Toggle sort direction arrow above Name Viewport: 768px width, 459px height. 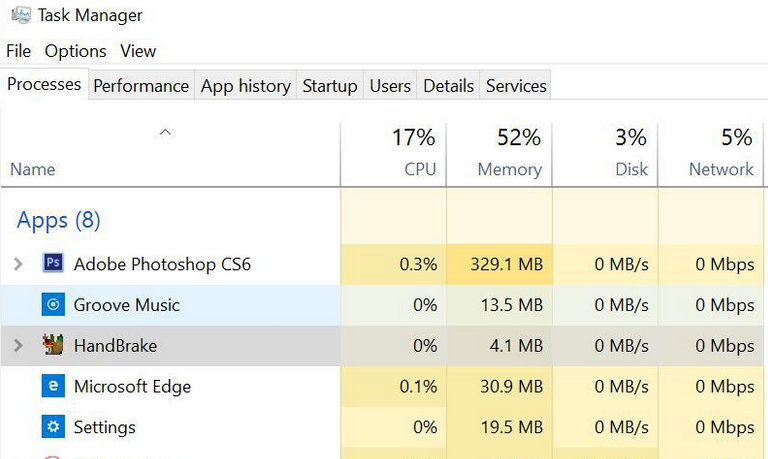point(166,132)
